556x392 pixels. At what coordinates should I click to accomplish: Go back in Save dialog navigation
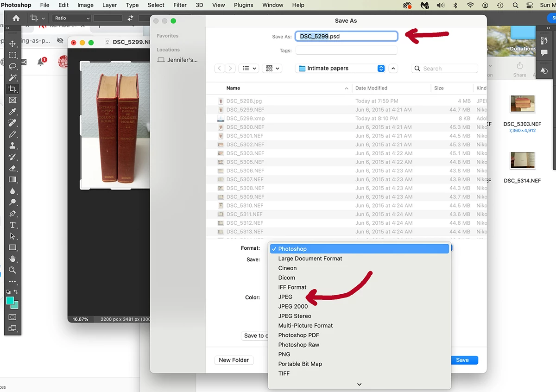coord(220,68)
